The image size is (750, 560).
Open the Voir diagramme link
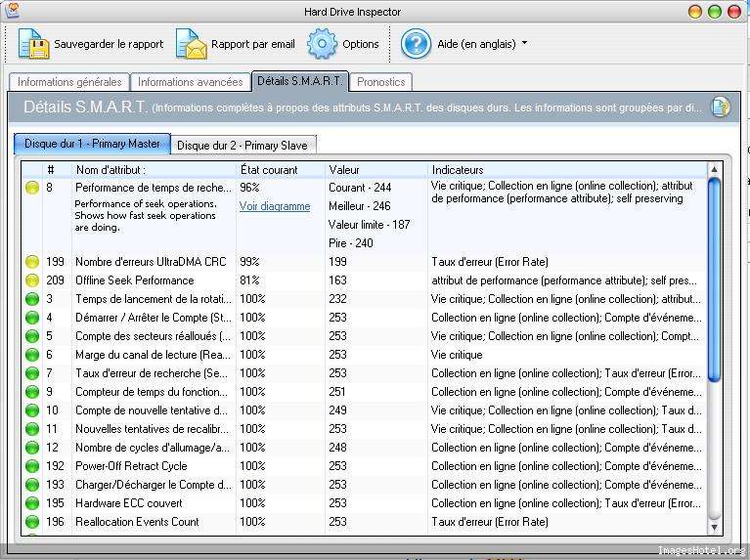(x=275, y=206)
